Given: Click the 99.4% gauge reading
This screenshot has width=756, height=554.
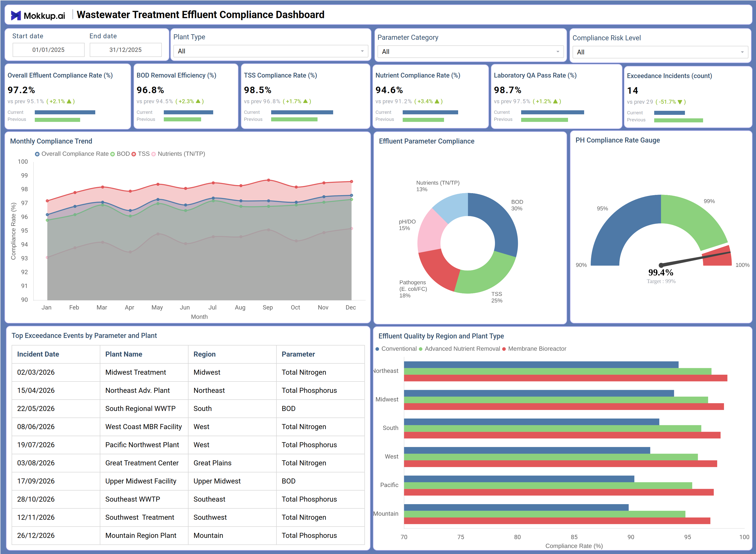Looking at the screenshot, I should click(661, 272).
